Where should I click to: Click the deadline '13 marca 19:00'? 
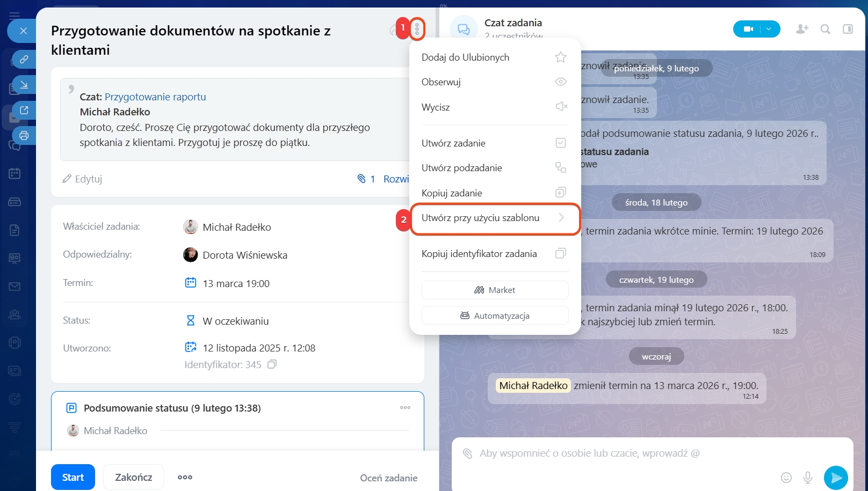click(x=236, y=283)
